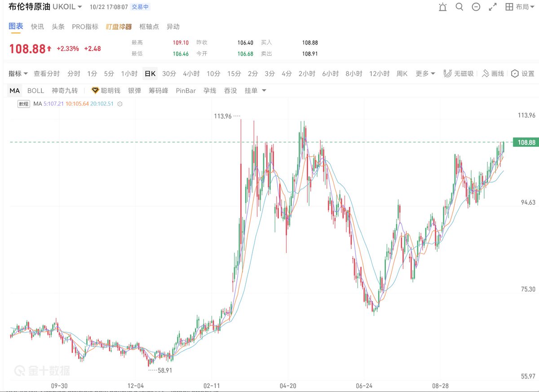This screenshot has height=392, width=539.
Task: Open MA settings hexagon icon
Action: [120, 104]
